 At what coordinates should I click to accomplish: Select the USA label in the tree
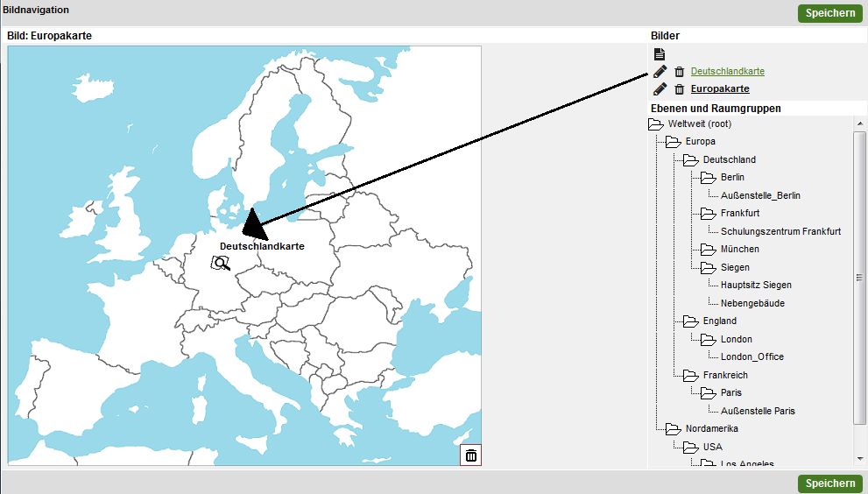[712, 447]
